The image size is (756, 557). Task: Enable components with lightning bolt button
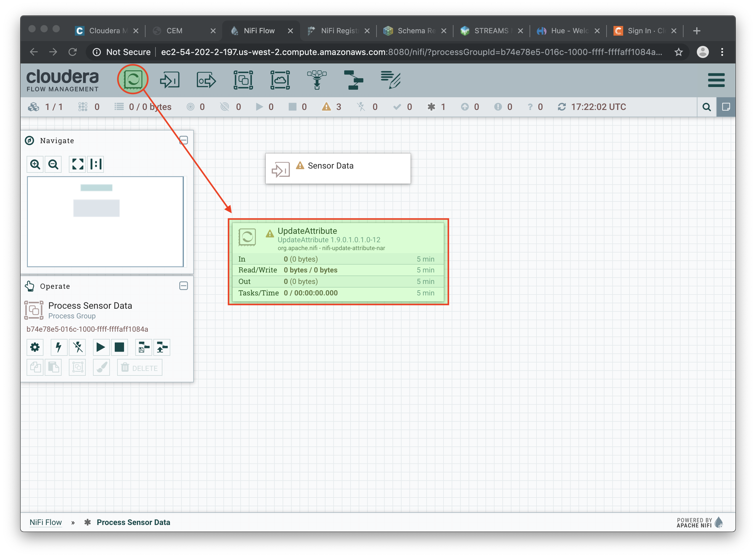[x=59, y=347]
